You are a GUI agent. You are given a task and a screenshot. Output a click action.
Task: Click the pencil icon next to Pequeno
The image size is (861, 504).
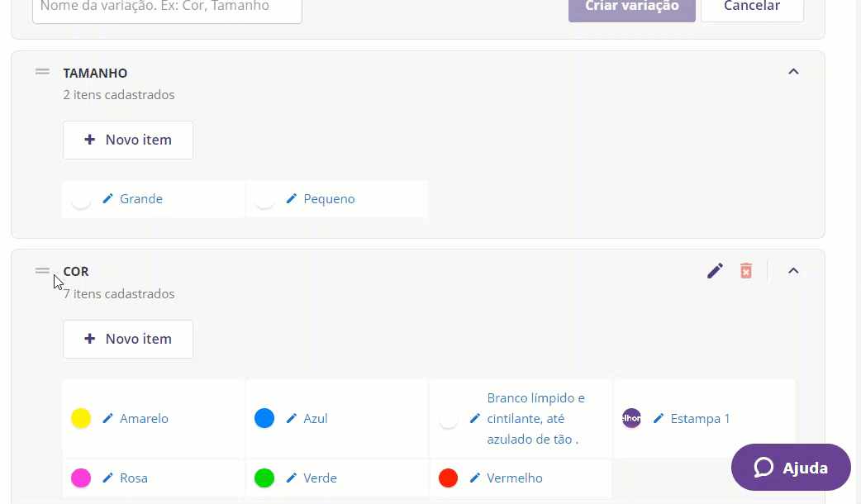(291, 199)
